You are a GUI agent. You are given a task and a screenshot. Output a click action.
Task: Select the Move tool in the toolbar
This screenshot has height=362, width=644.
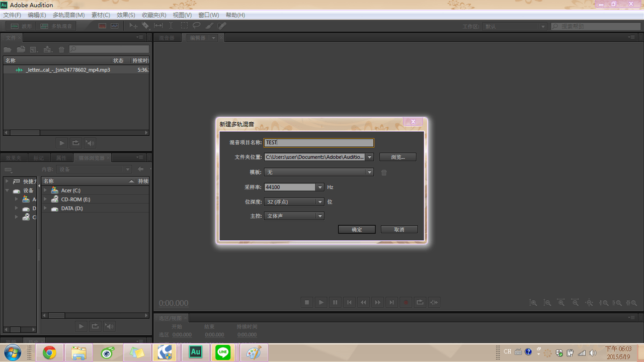pyautogui.click(x=133, y=26)
